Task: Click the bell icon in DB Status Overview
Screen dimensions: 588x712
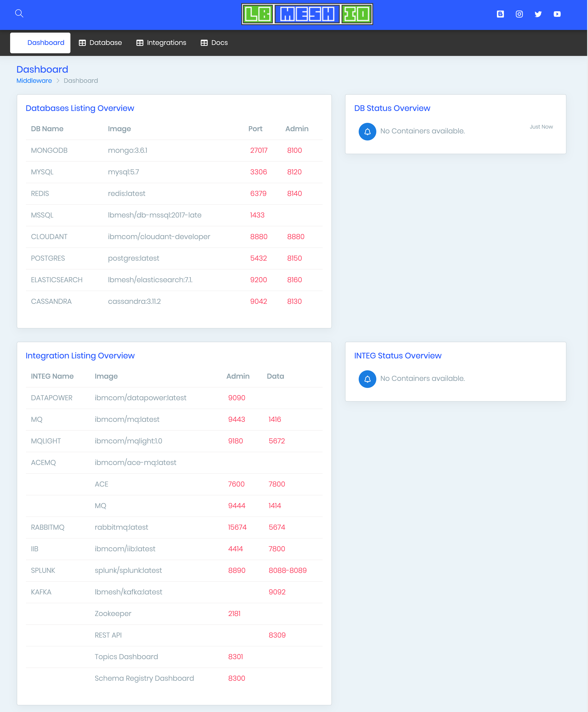Action: [367, 131]
